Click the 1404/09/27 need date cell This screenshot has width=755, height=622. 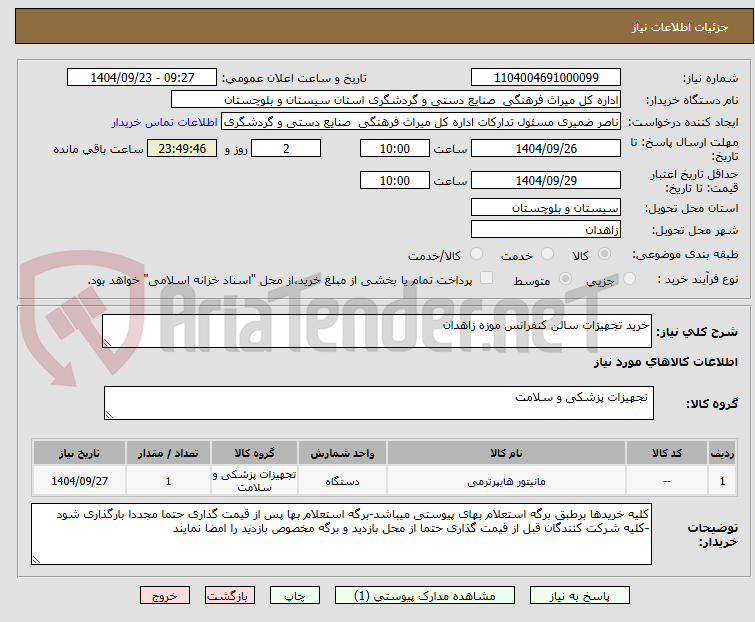point(79,480)
